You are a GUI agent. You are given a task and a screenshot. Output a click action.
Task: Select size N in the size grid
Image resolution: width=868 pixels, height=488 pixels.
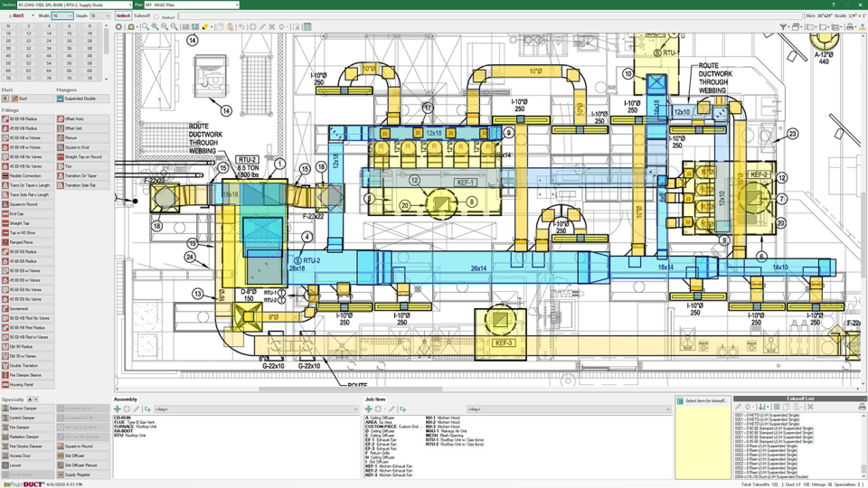tap(8, 26)
